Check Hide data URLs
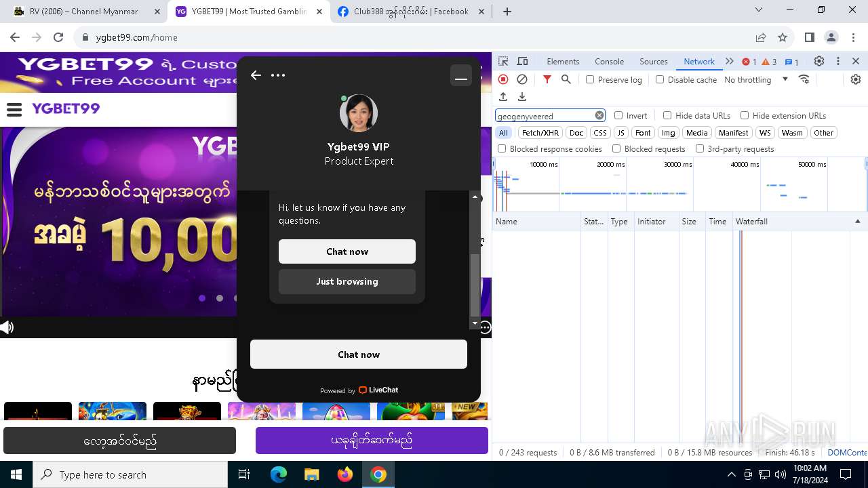 pos(667,115)
